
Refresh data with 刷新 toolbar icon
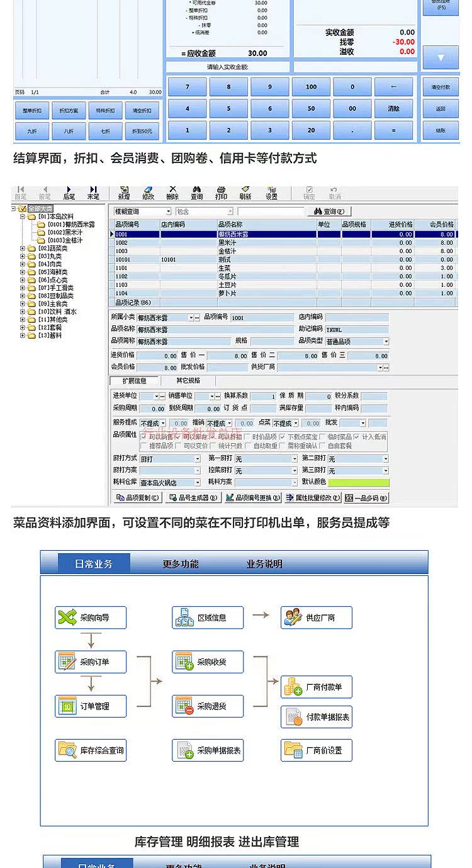pos(245,193)
